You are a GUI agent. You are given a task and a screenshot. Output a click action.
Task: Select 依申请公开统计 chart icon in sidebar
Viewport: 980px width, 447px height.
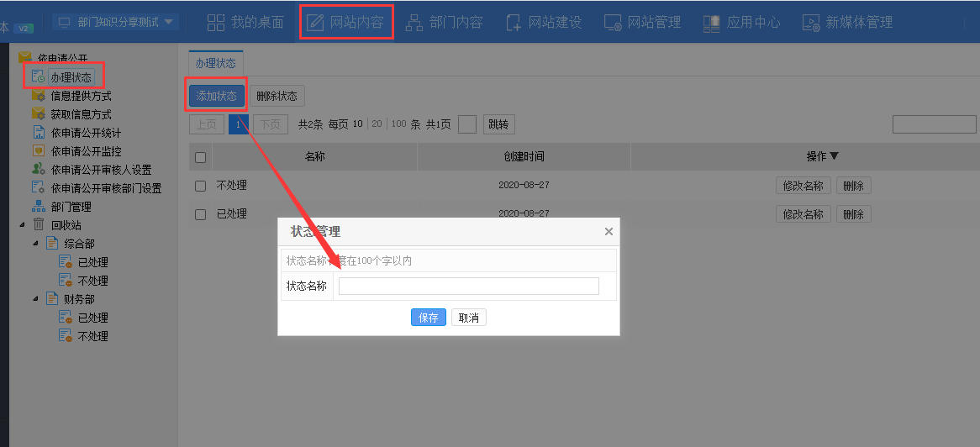tap(38, 133)
